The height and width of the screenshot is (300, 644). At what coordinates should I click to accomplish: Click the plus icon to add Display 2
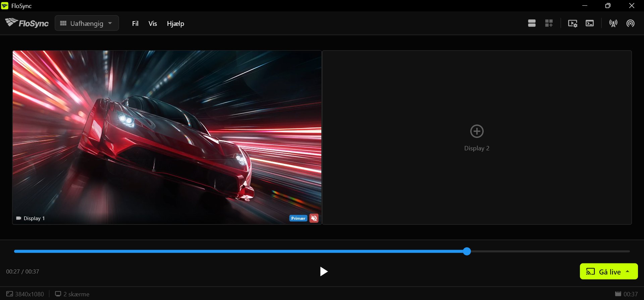477,131
